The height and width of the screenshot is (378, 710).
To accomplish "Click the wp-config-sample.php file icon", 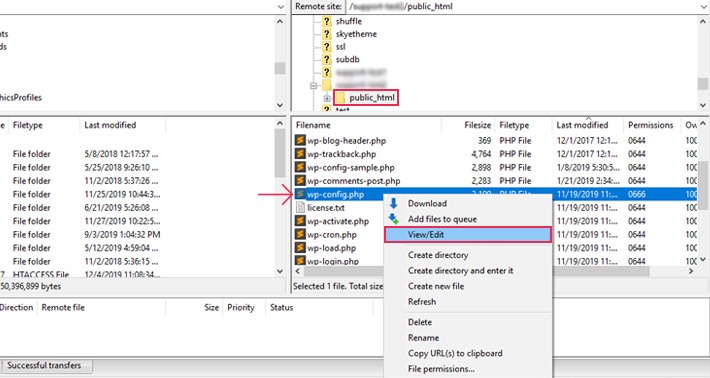I will click(x=300, y=167).
